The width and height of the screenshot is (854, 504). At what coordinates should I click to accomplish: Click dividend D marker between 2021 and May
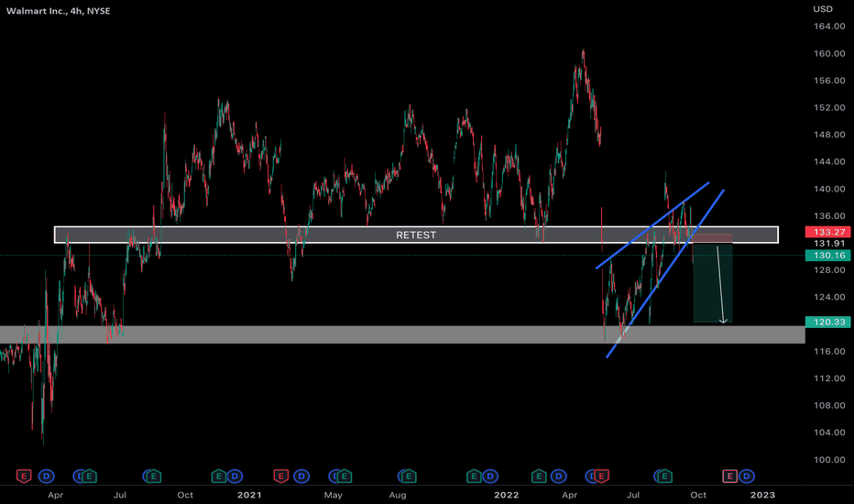301,477
